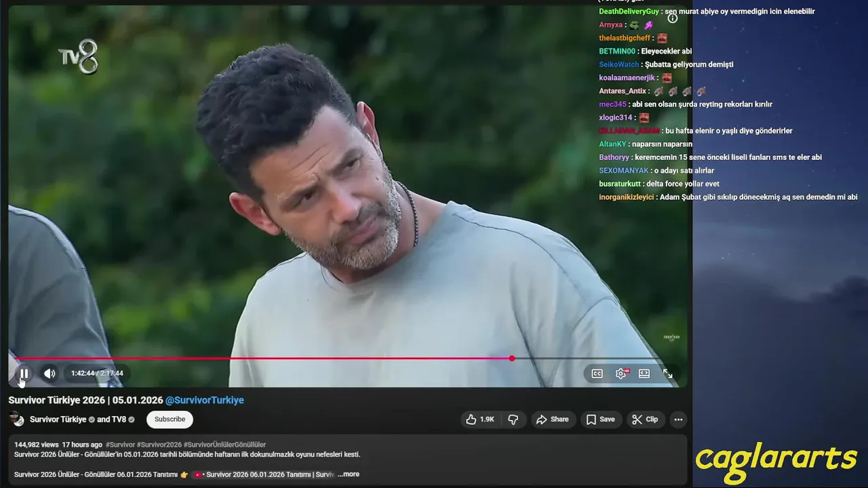Click chat user Antares_Antix

(x=623, y=91)
